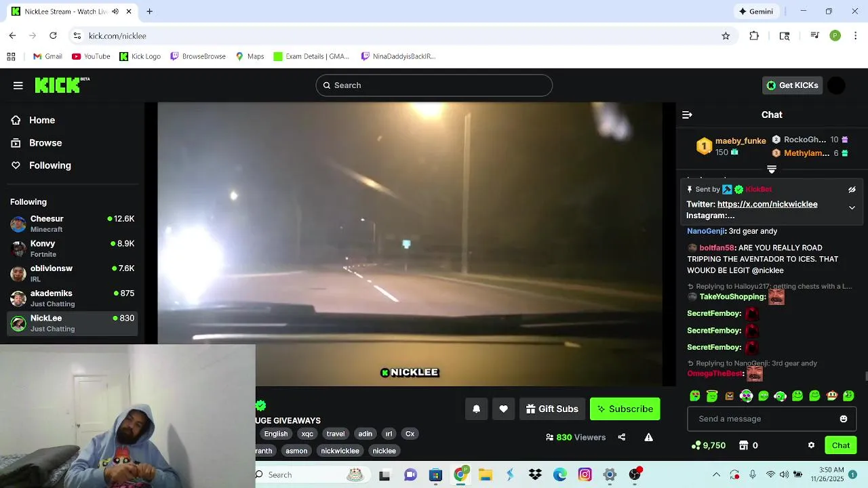Select NickLee channel in Following list
Screen dimensions: 868x488
coord(72,323)
